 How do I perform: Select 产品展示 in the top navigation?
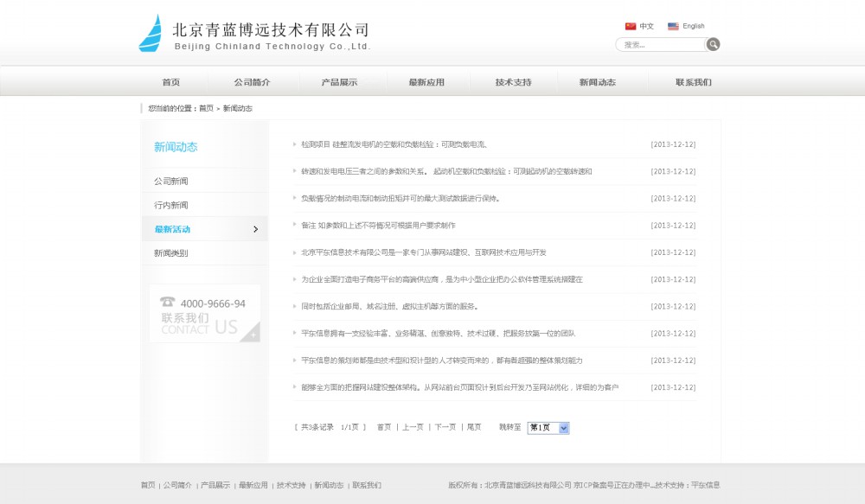339,81
